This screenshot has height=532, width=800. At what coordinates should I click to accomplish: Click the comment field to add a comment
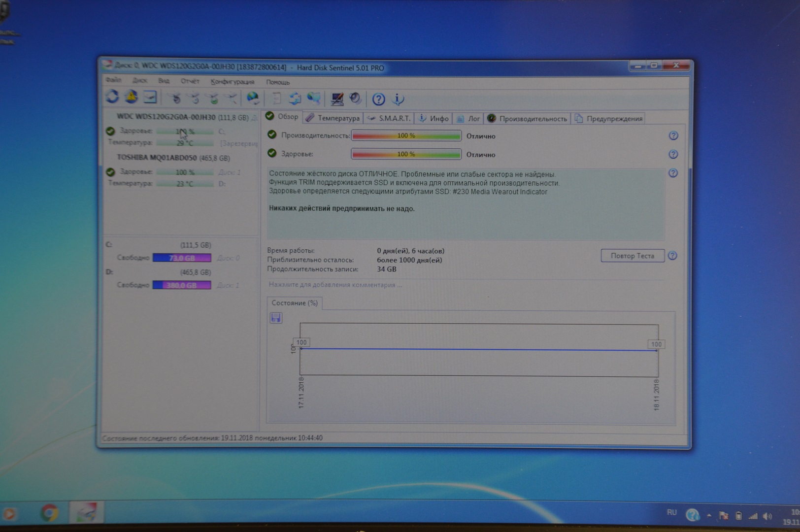tap(335, 285)
